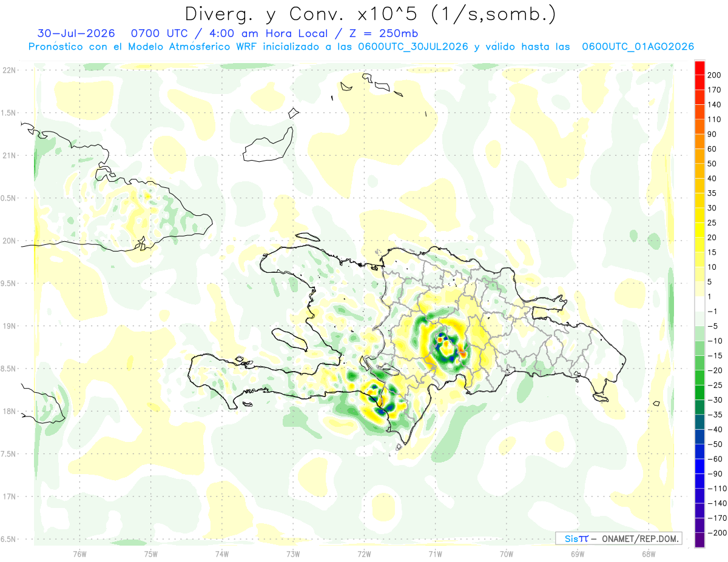Click the '75W' longitude label
Image resolution: width=728 pixels, height=562 pixels.
[x=151, y=554]
